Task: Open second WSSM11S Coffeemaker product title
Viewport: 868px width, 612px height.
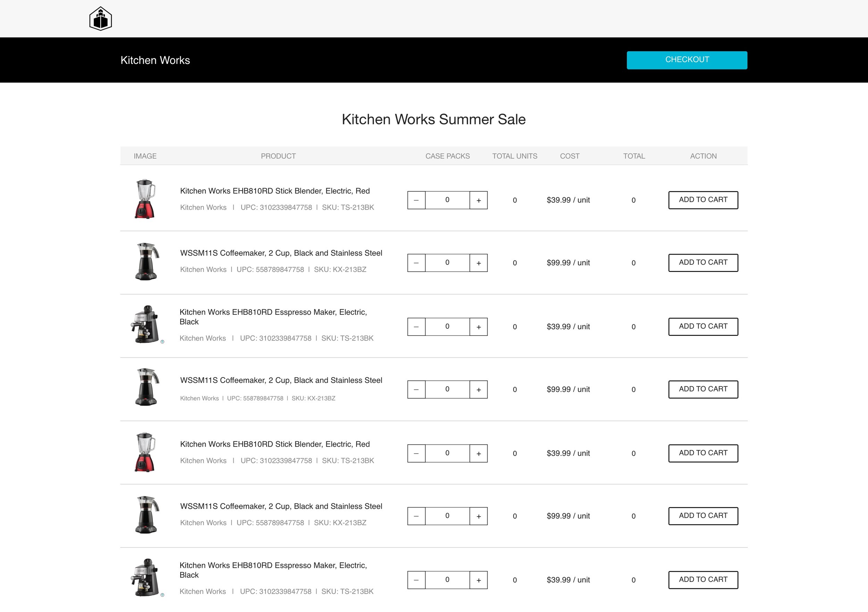Action: 281,380
